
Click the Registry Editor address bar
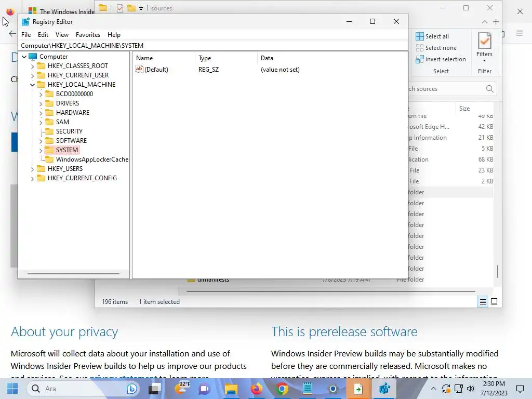(x=214, y=46)
